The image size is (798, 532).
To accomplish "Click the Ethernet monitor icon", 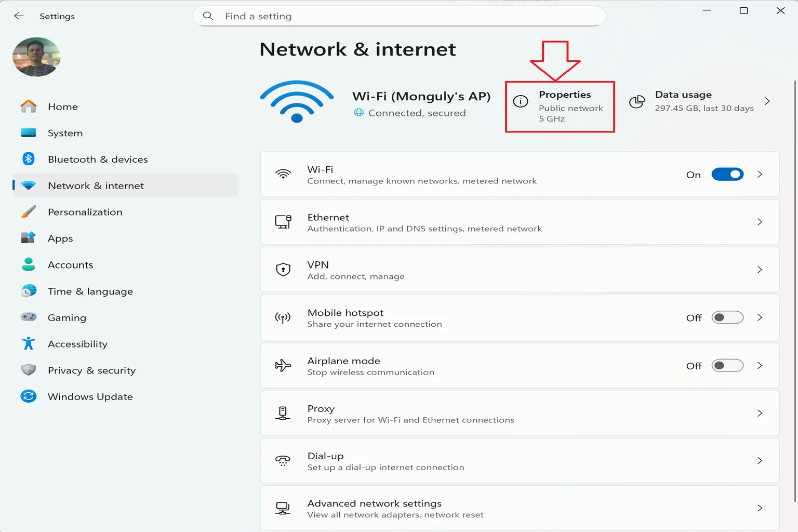I will click(283, 222).
